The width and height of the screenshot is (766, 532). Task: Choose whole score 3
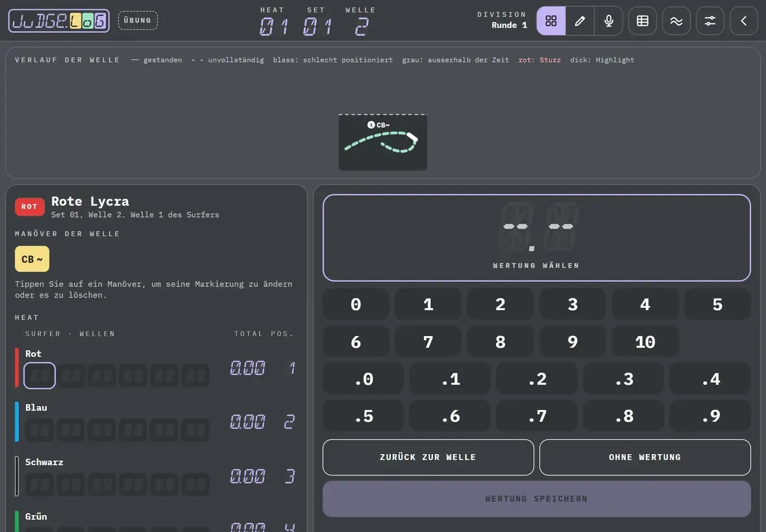click(x=573, y=304)
